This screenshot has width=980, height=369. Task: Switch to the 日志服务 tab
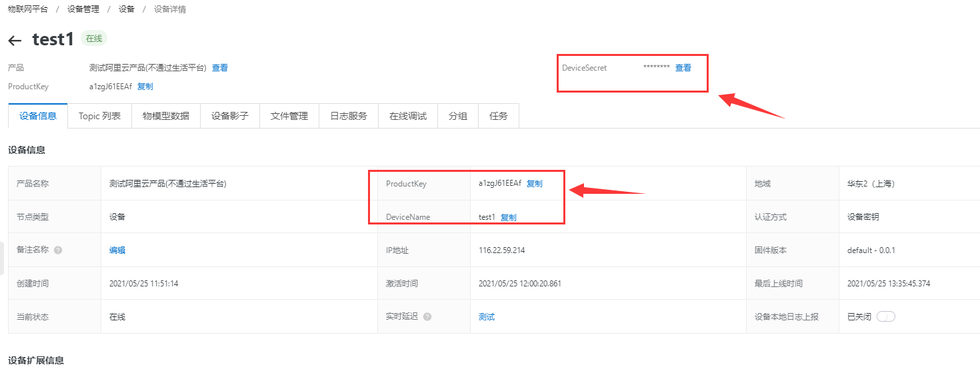[349, 116]
